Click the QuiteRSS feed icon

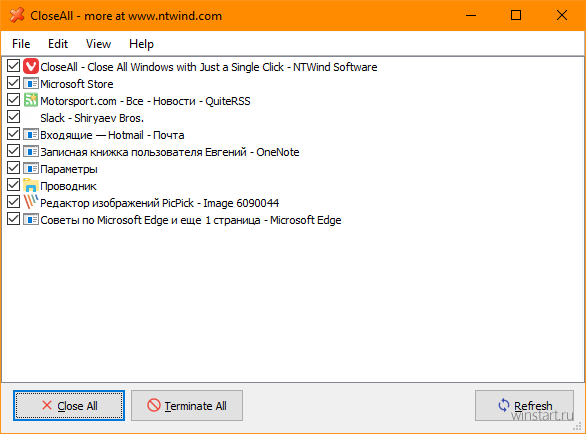point(31,100)
